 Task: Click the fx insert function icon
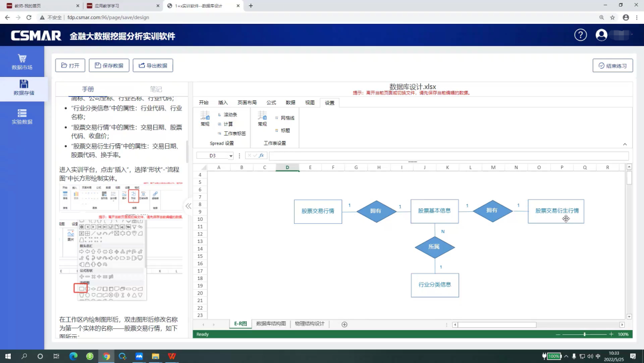pos(261,156)
